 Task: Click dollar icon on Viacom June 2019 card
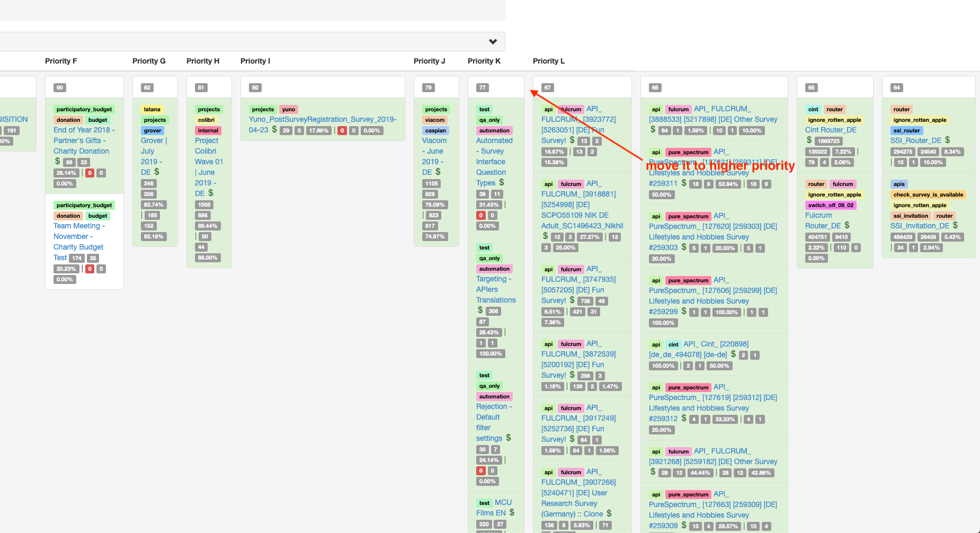click(x=438, y=172)
